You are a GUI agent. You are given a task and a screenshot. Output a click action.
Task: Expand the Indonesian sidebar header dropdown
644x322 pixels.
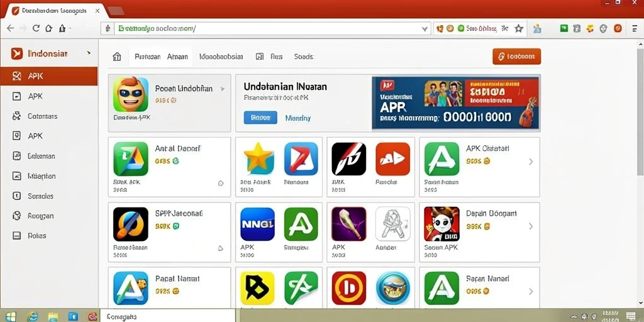pyautogui.click(x=89, y=53)
